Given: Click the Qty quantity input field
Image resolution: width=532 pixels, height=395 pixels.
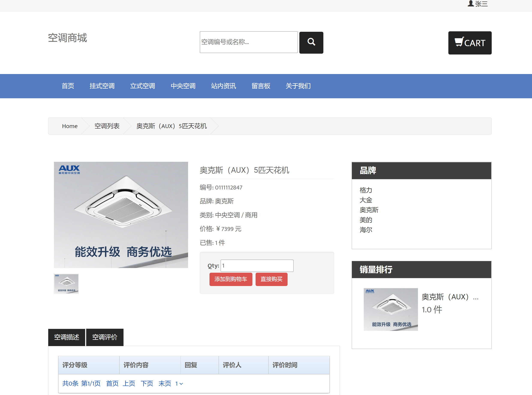Looking at the screenshot, I should pos(257,265).
